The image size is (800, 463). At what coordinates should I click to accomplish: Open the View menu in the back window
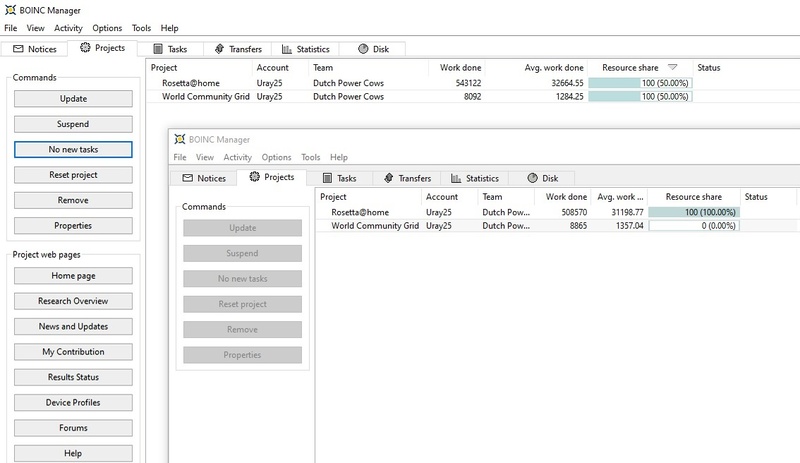36,28
